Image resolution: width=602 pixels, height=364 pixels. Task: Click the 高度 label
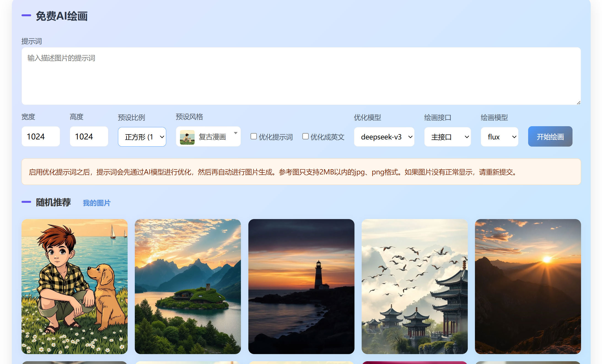(x=77, y=117)
